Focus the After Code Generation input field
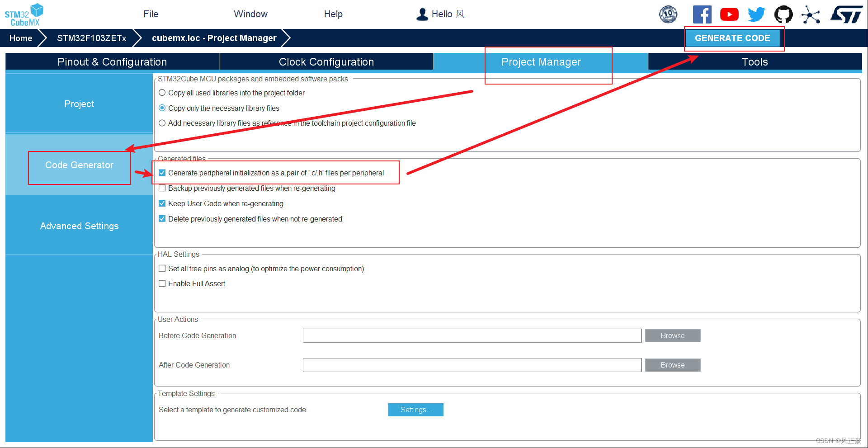This screenshot has height=448, width=868. point(472,365)
